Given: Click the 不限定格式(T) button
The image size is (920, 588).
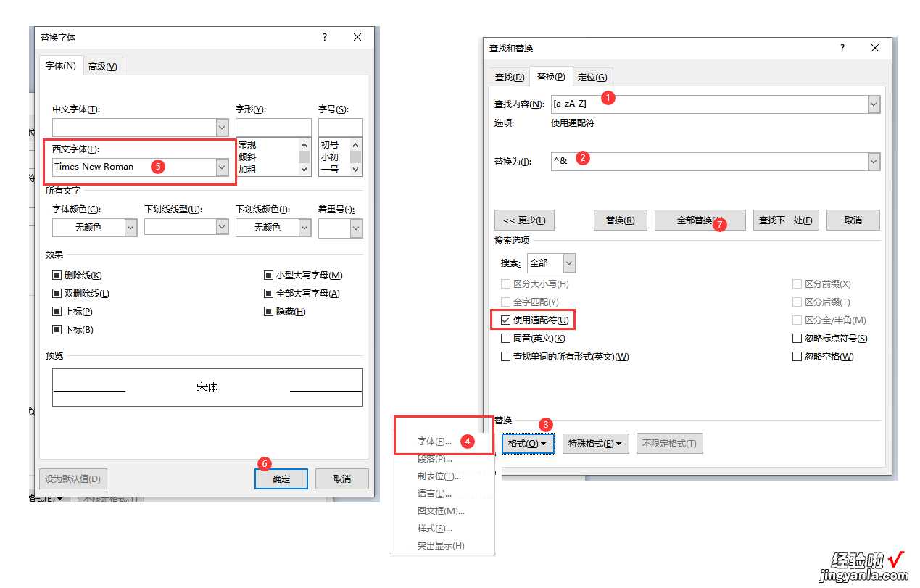Looking at the screenshot, I should 670,444.
